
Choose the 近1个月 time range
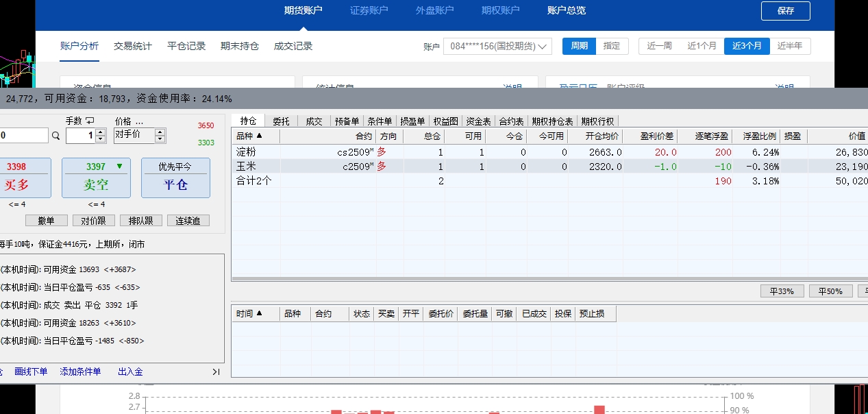pyautogui.click(x=702, y=46)
